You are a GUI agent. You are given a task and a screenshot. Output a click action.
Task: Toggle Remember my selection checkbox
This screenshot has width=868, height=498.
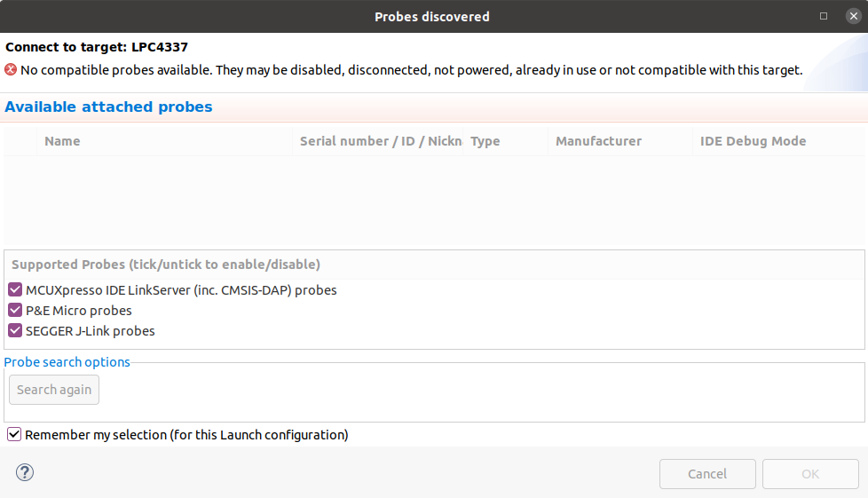click(x=14, y=434)
